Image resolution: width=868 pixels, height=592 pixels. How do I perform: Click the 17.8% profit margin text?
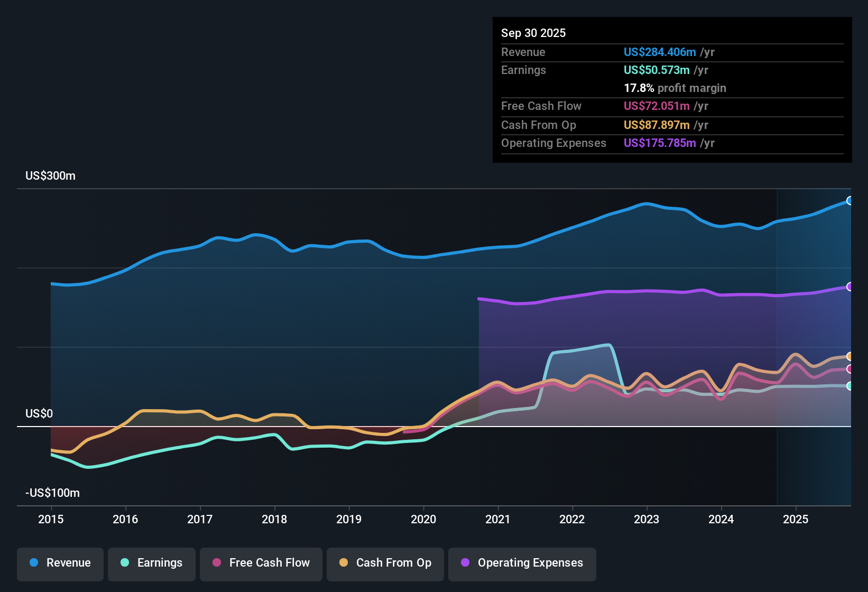point(675,88)
